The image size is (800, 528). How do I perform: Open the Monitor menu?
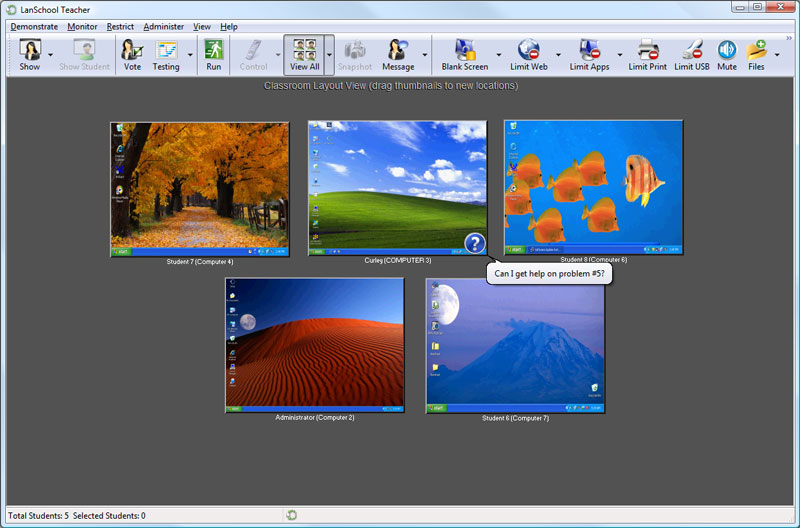pos(82,27)
